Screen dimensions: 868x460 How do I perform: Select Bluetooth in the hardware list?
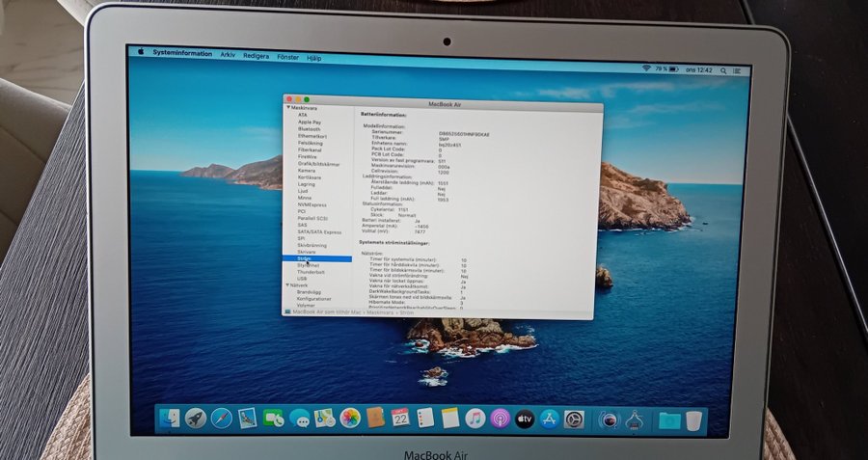click(310, 129)
